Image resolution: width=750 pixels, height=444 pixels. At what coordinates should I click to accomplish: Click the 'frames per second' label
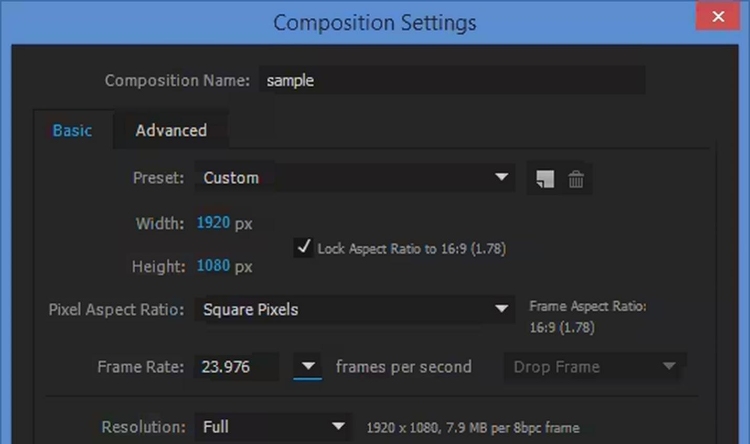[403, 367]
